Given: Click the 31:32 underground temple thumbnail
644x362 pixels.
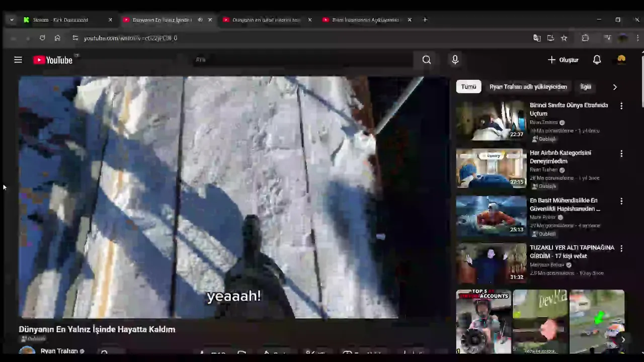Looking at the screenshot, I should 491,263.
